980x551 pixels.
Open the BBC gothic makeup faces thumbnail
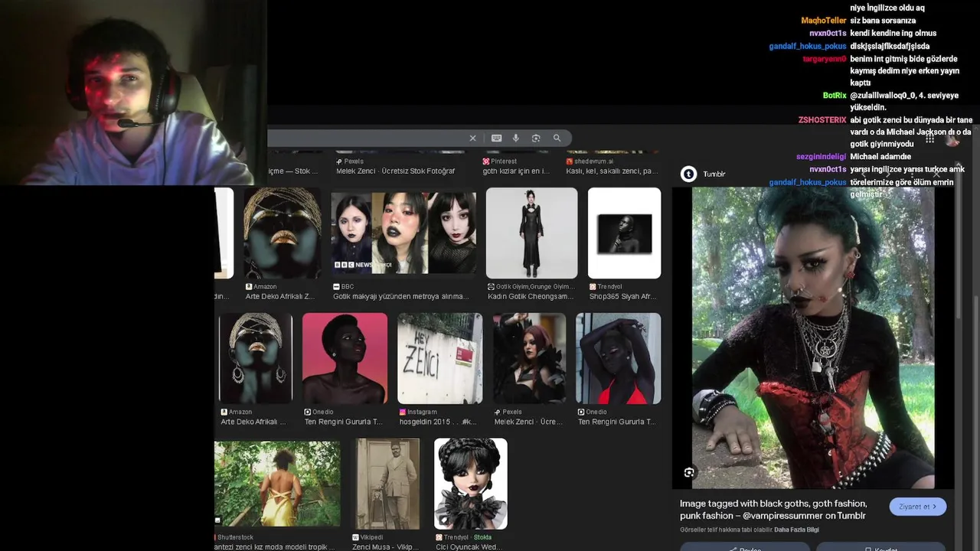(403, 233)
